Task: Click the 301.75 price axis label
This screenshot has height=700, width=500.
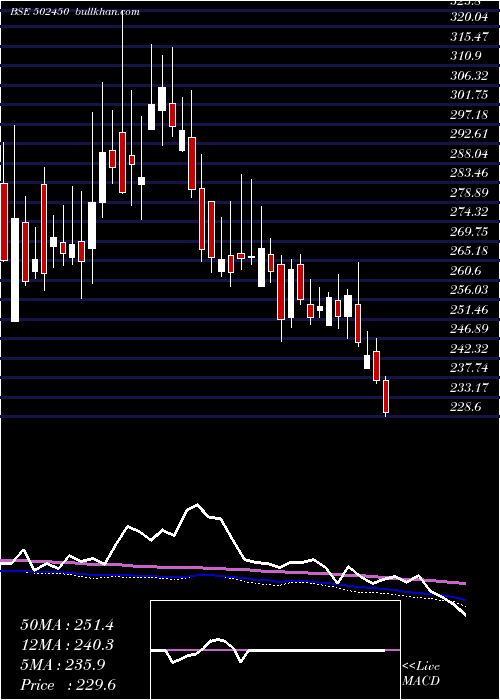Action: tap(469, 95)
